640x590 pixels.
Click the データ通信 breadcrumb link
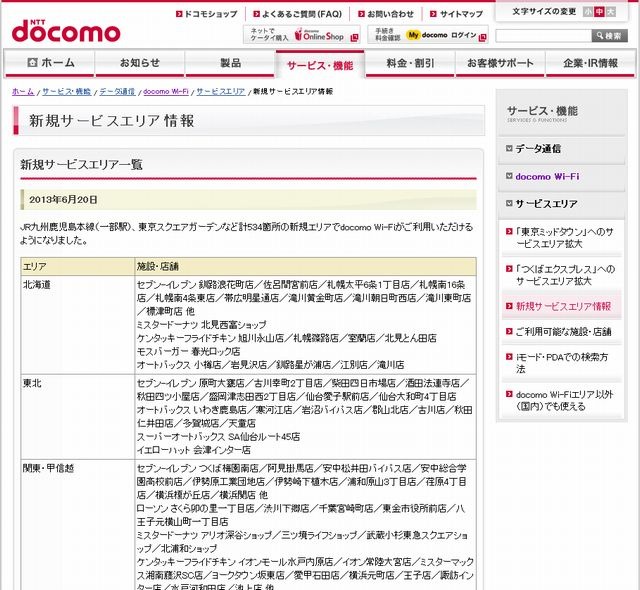pos(117,91)
